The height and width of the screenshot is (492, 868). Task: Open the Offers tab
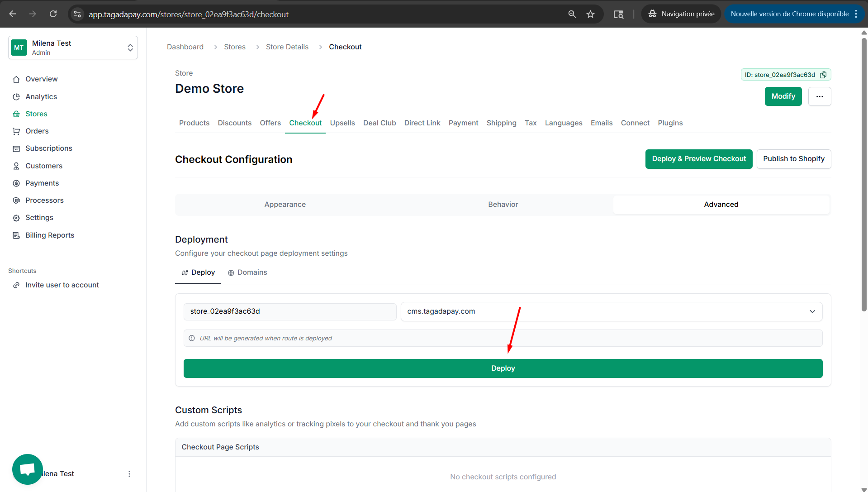270,123
